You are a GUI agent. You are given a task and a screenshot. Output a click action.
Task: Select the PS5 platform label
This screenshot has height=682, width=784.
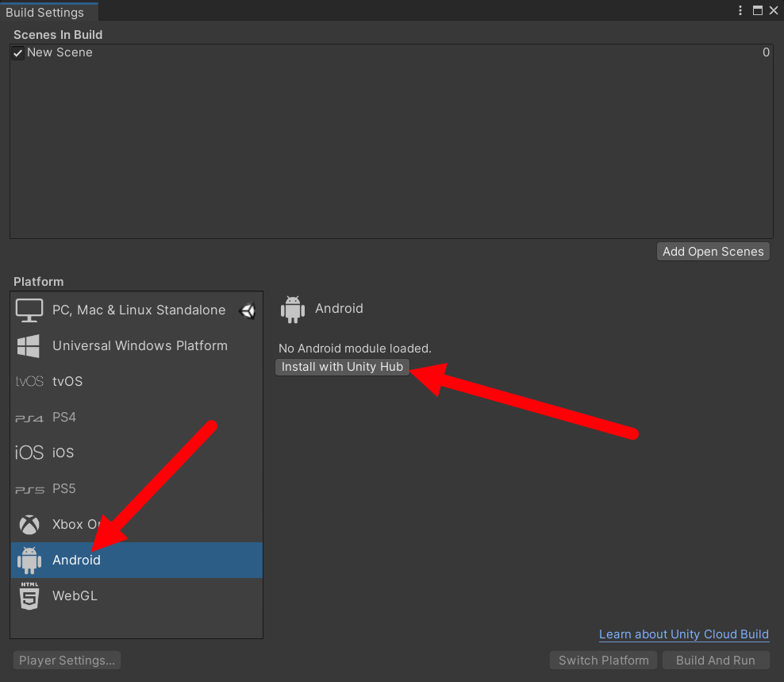pos(64,489)
